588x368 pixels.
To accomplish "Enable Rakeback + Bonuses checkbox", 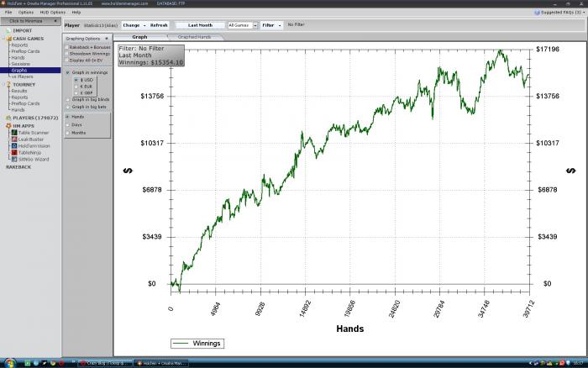I will pos(66,47).
